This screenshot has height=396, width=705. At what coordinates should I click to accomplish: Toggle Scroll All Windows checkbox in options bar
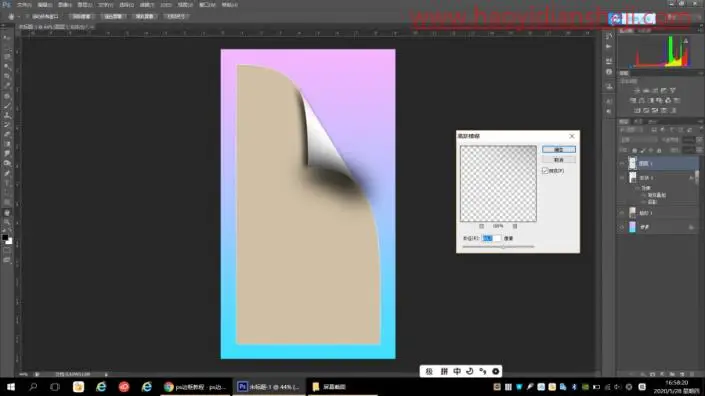[x=28, y=17]
